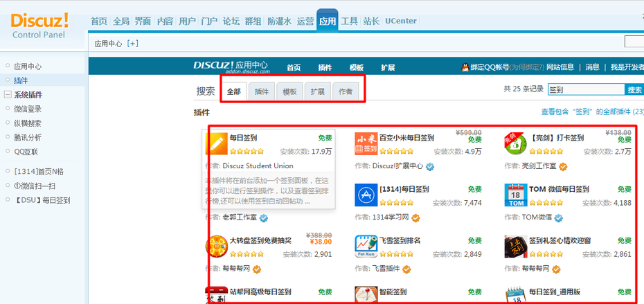The height and width of the screenshot is (304, 644).
Task: Click the 飞雪签到排名 chart icon
Action: pos(366,247)
